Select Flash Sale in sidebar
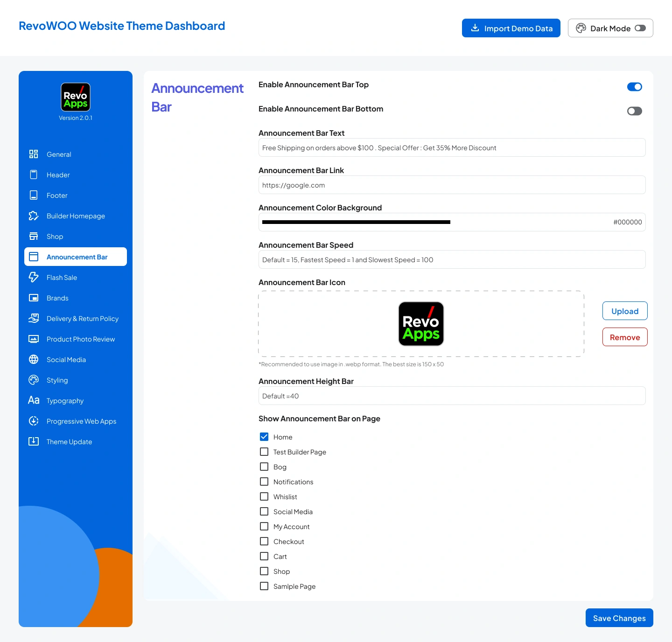672x642 pixels. coord(76,277)
